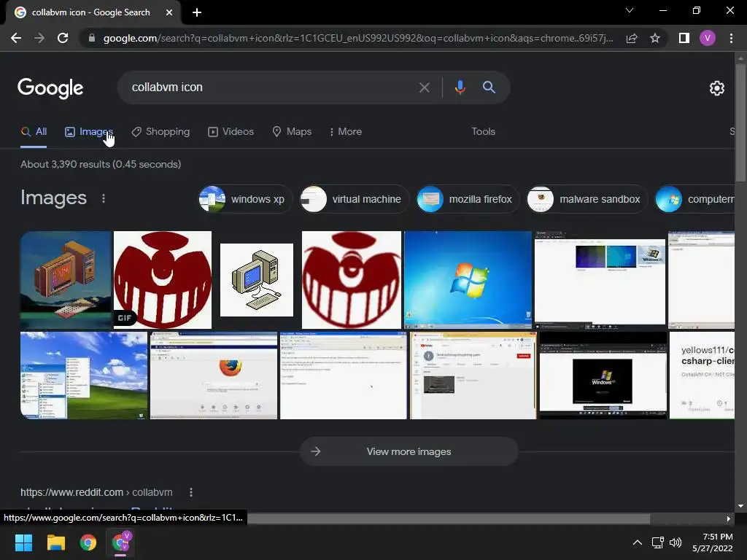Bookmark this tab with the star icon

pyautogui.click(x=655, y=38)
